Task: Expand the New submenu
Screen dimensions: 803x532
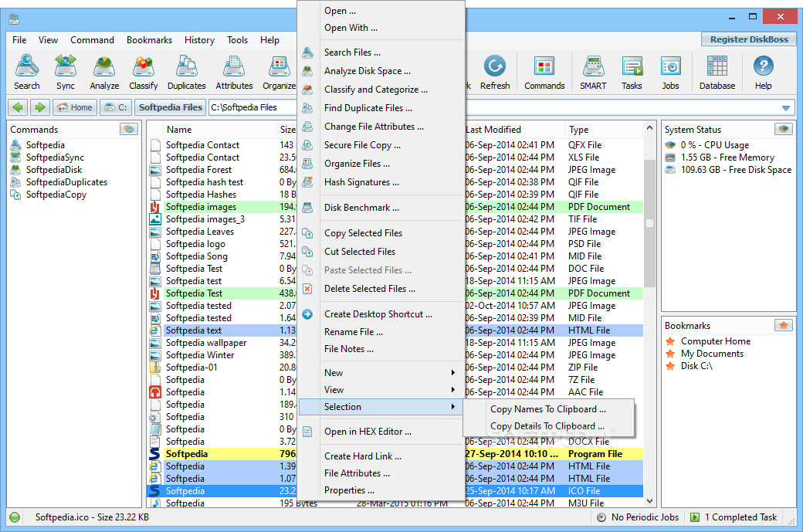Action: pyautogui.click(x=381, y=373)
